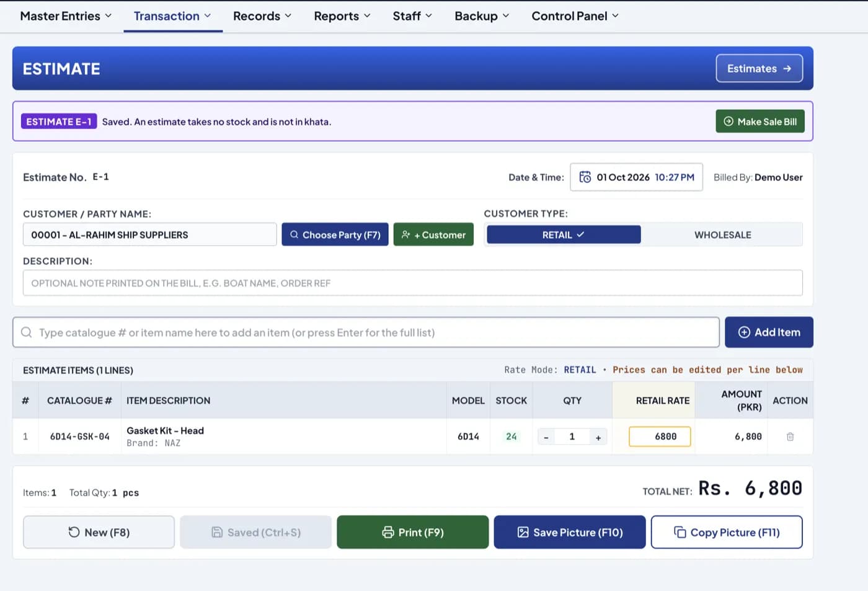Go to the Estimates list
868x591 pixels.
click(x=759, y=68)
